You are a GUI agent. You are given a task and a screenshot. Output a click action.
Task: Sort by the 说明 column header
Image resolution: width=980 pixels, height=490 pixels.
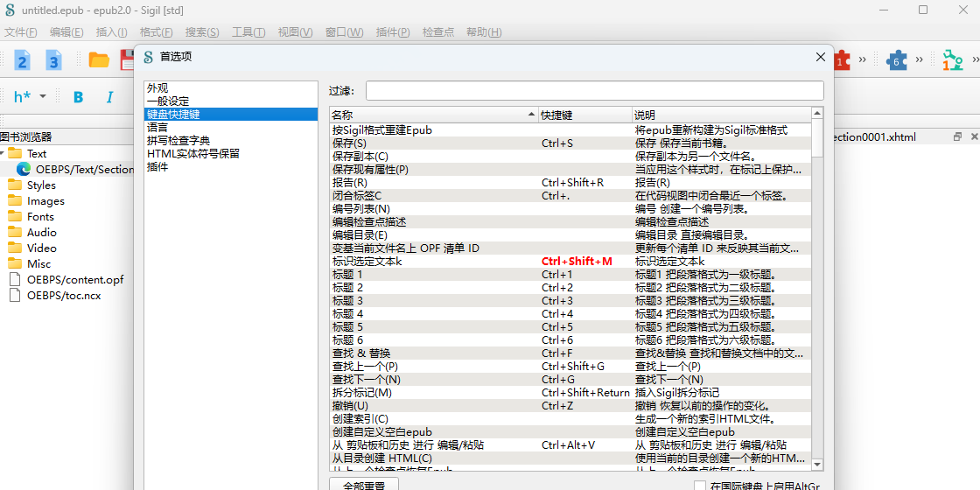(x=721, y=115)
